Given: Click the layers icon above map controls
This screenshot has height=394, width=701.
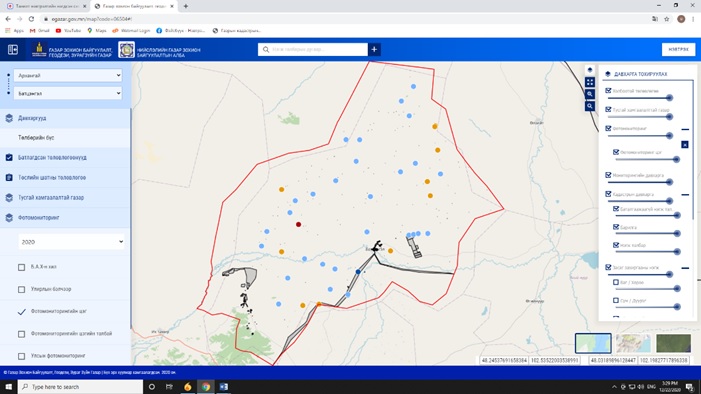Looking at the screenshot, I should click(x=590, y=70).
